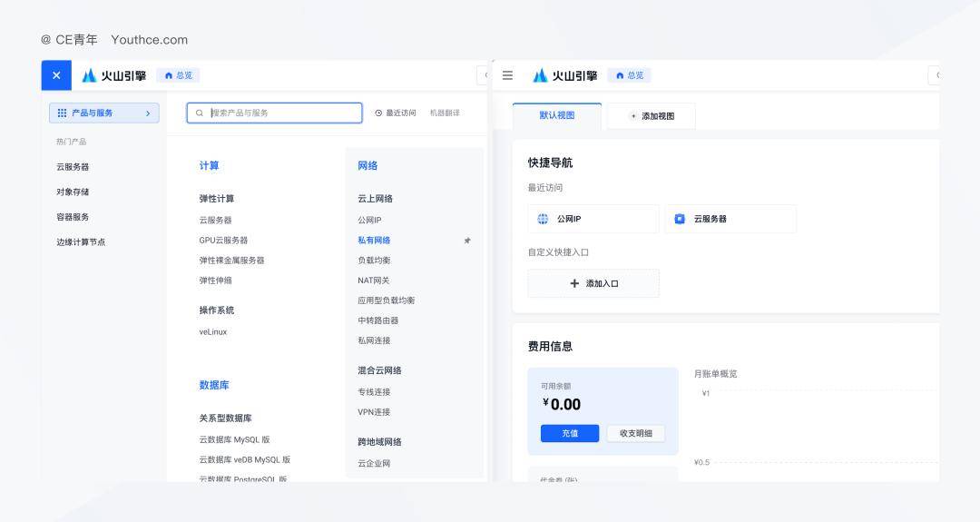Viewport: 980px width, 522px height.
Task: Expand 产品与服务 menu entry
Action: (x=104, y=113)
